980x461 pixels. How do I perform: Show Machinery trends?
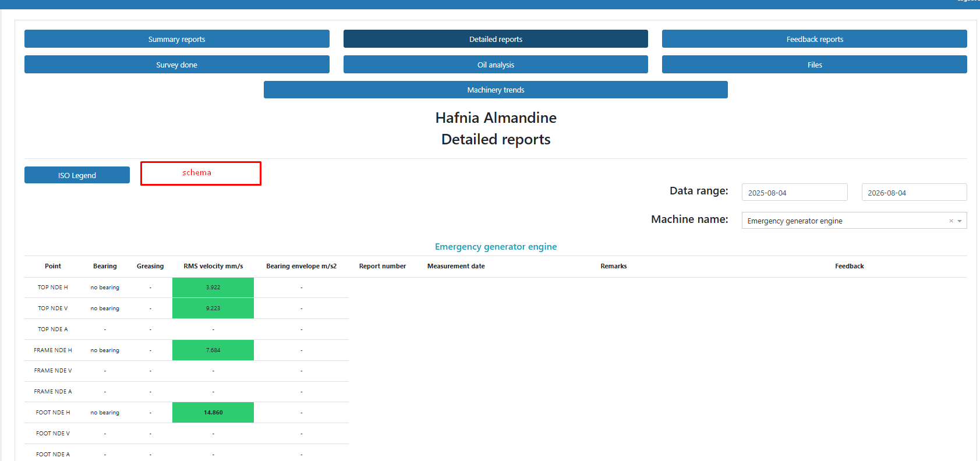496,90
